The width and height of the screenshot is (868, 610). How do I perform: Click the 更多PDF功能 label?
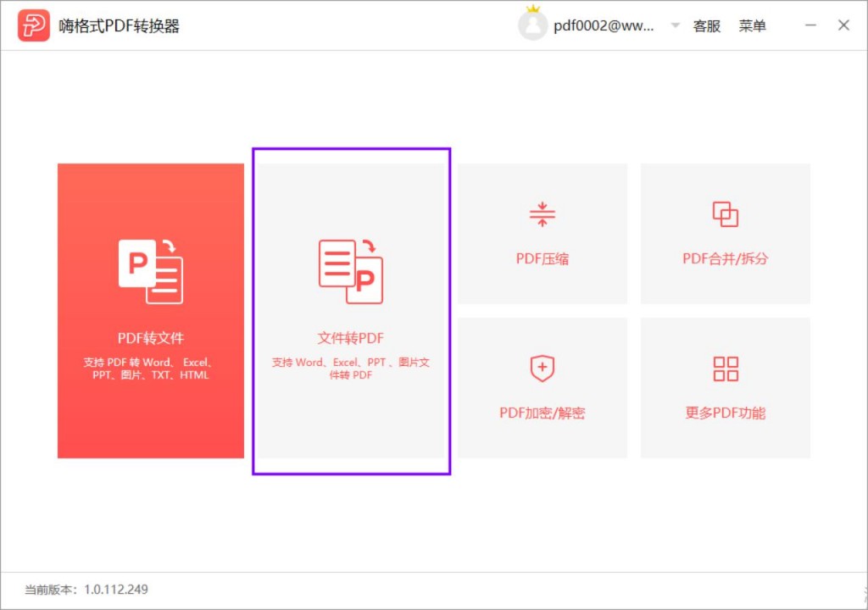pyautogui.click(x=726, y=413)
